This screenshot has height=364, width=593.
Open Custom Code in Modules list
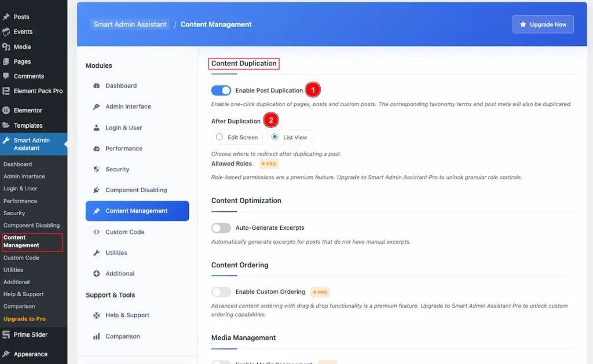137,231
